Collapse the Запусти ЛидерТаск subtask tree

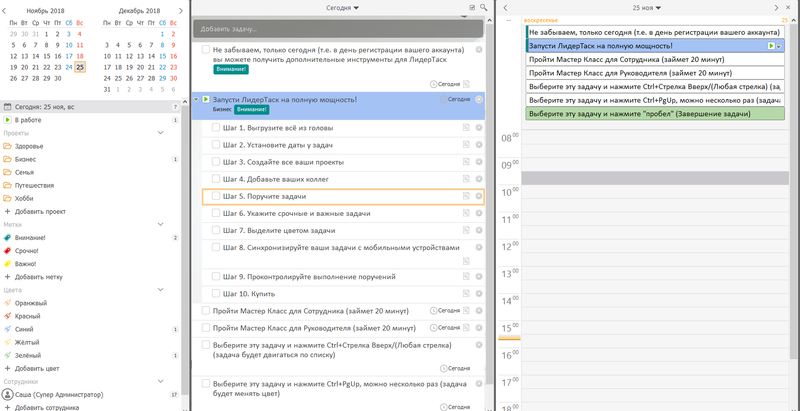point(196,100)
